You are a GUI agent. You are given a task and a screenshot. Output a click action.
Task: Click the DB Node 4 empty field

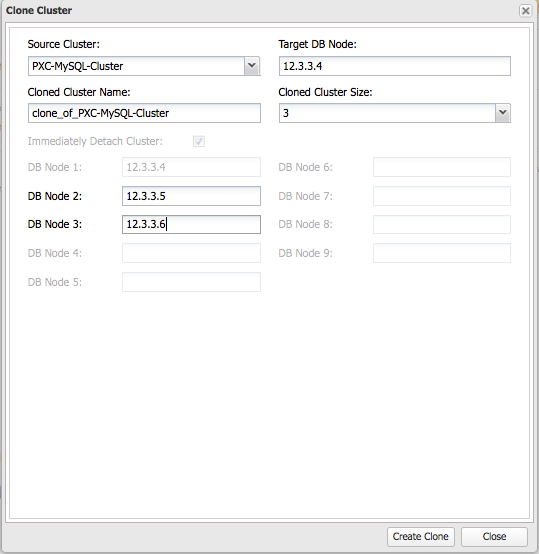tap(191, 253)
